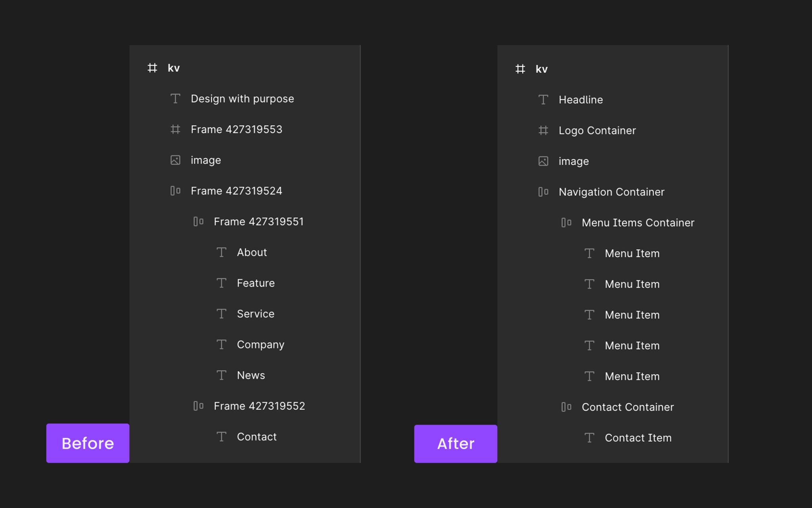Click auto-layout icon beside Frame 427319552
Screen dimensions: 812x508
tap(198, 406)
